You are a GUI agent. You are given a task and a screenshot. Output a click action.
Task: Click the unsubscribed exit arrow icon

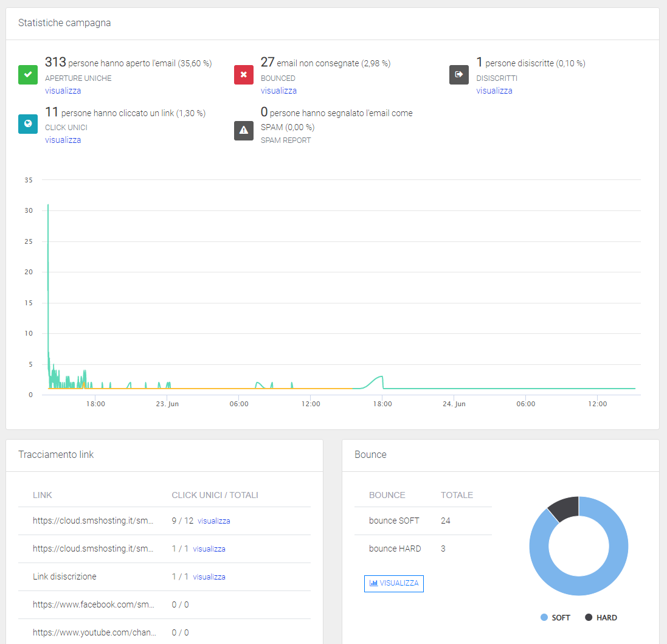point(459,75)
